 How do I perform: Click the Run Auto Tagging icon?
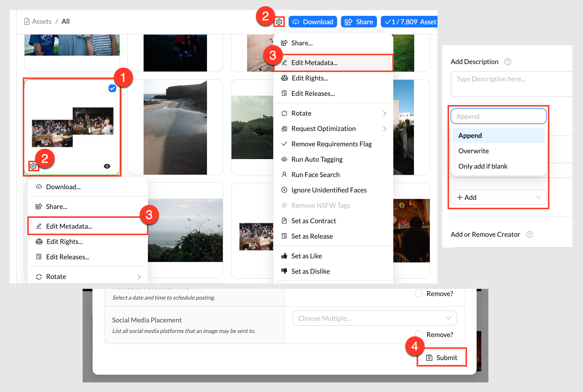pyautogui.click(x=285, y=159)
